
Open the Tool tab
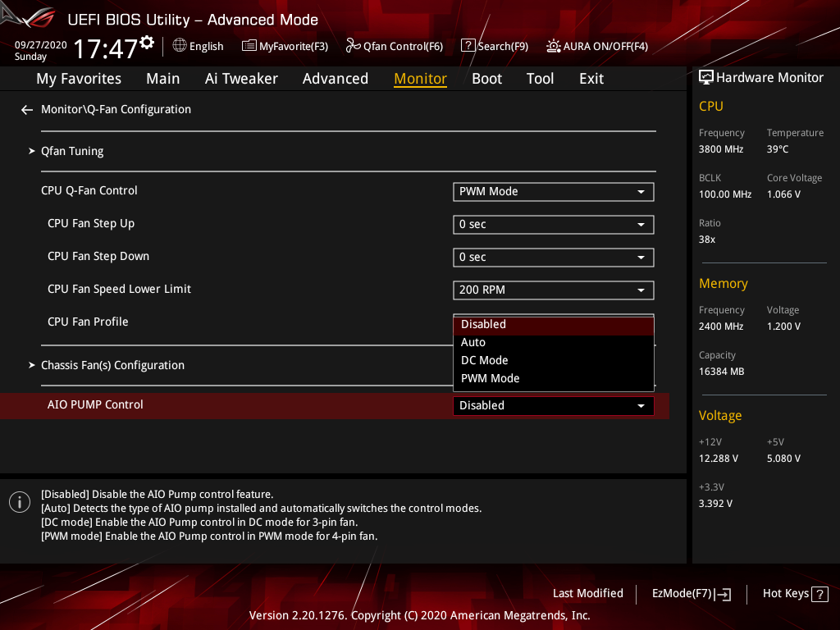point(540,79)
